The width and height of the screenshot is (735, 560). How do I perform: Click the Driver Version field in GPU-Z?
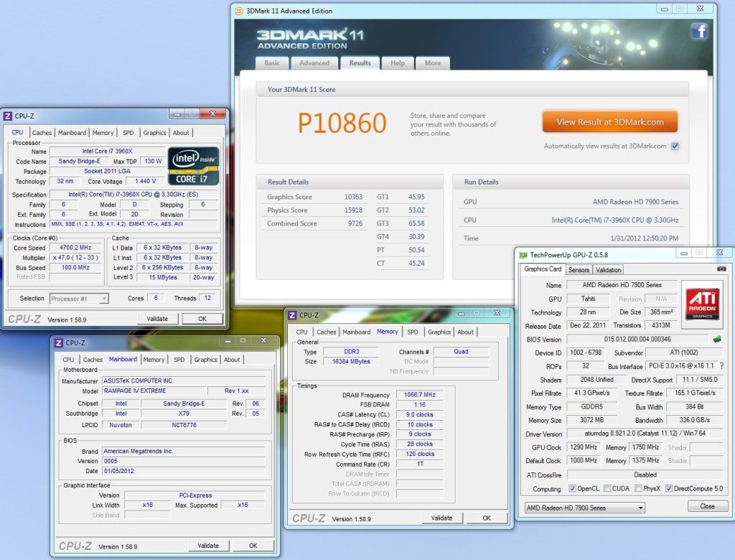coord(645,434)
